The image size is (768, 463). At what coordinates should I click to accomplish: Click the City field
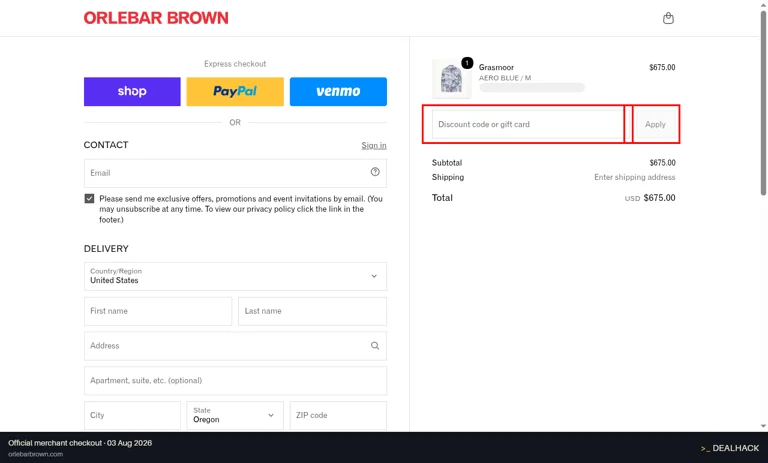coord(132,415)
